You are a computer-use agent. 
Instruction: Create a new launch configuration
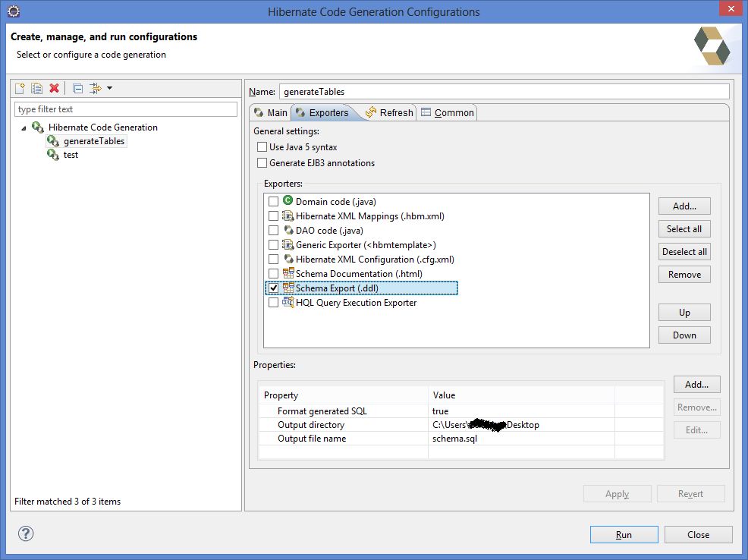20,88
